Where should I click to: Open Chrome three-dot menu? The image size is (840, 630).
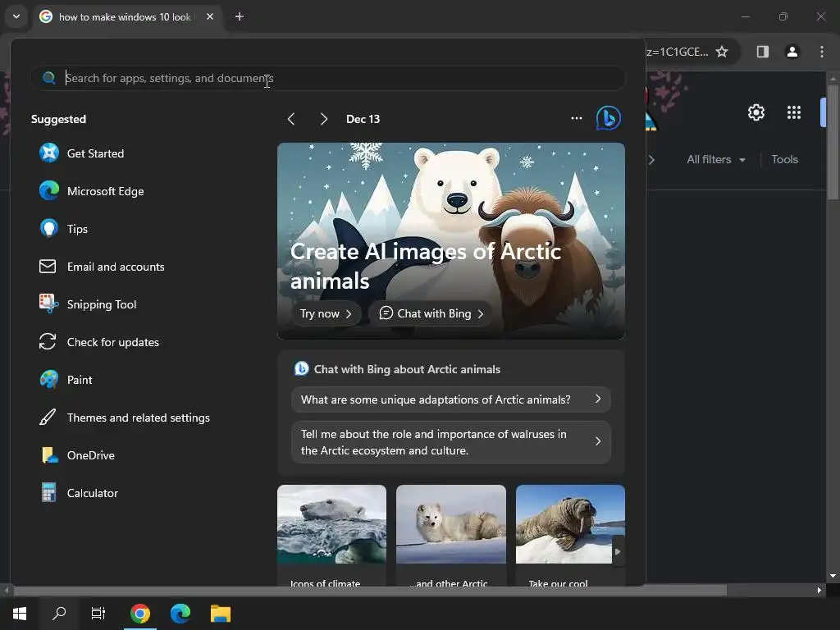tap(822, 52)
